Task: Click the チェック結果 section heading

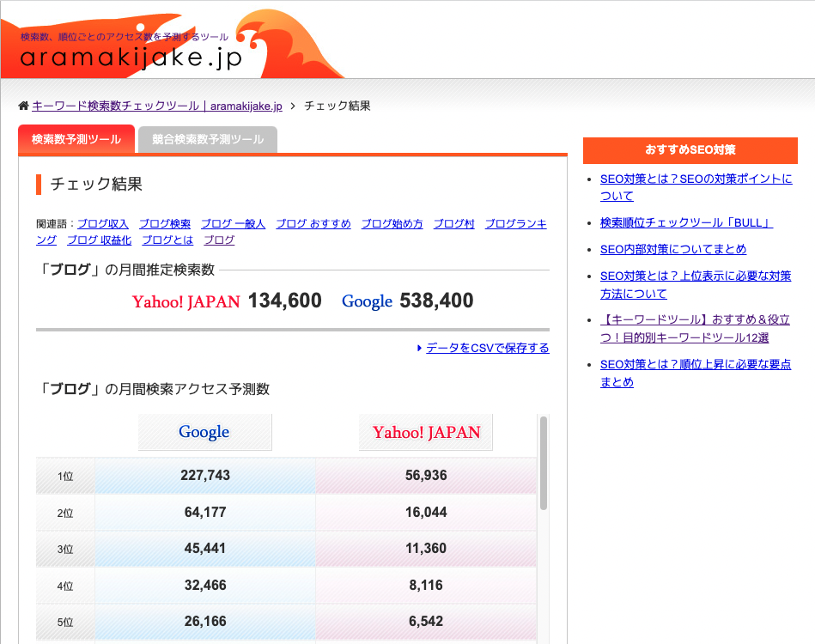Action: coord(96,184)
